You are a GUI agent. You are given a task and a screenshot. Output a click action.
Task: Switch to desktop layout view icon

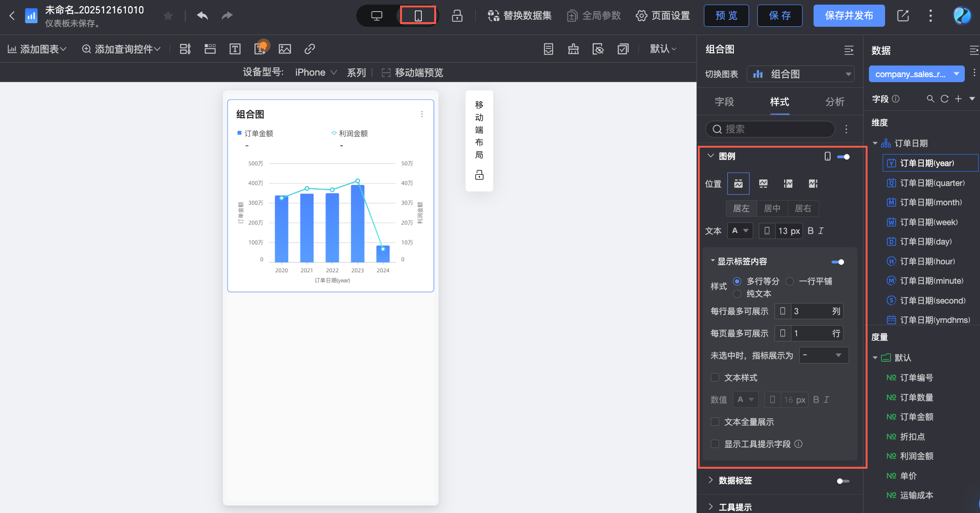pos(377,16)
